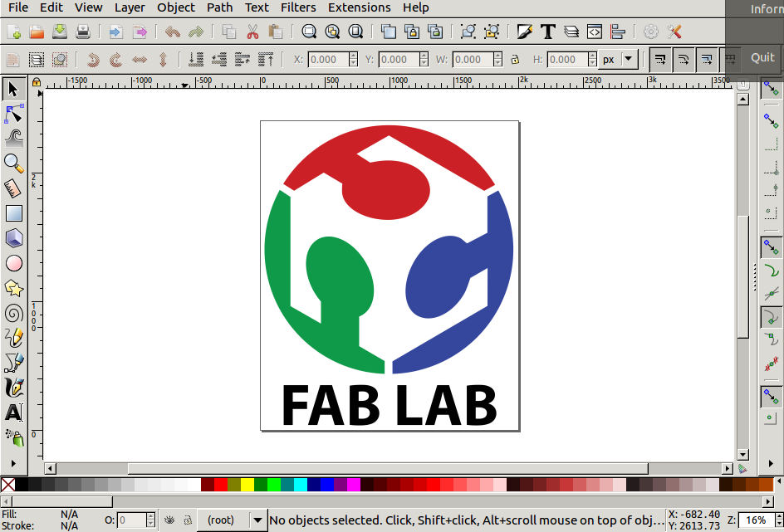
Task: Print the document
Action: [83, 32]
